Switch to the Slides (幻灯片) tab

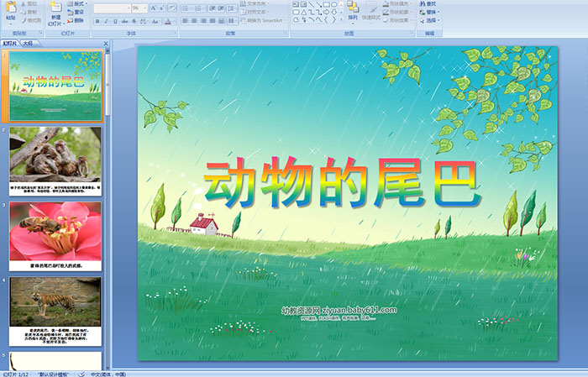click(9, 41)
